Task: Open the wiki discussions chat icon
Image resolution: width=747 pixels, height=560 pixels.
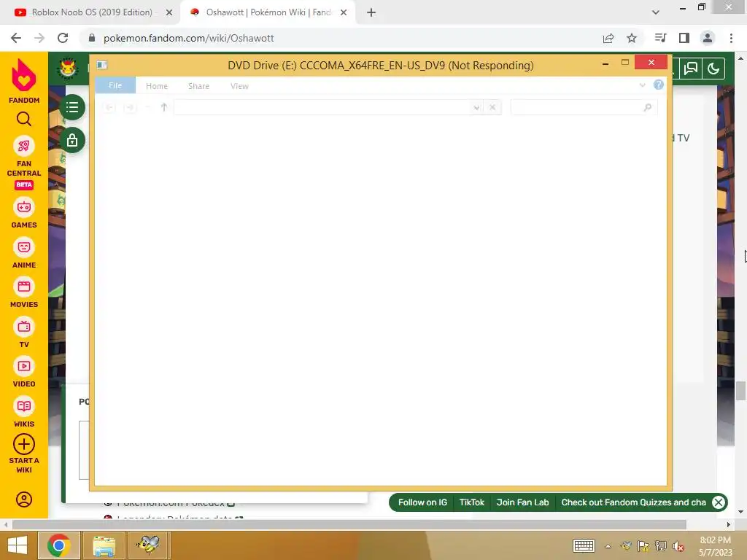Action: pyautogui.click(x=691, y=69)
